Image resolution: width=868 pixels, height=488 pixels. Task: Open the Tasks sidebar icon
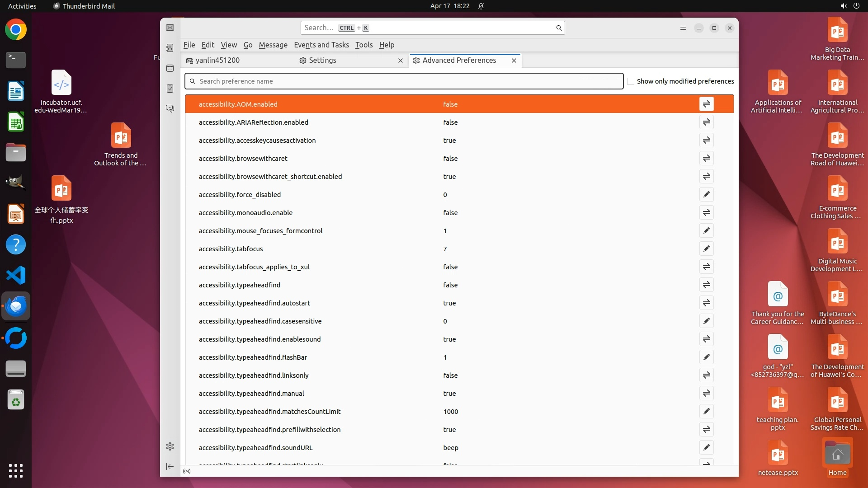pos(170,89)
